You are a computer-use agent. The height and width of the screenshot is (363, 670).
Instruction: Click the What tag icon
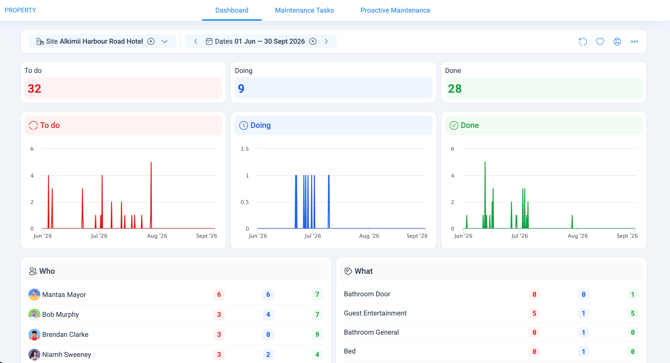tap(348, 271)
